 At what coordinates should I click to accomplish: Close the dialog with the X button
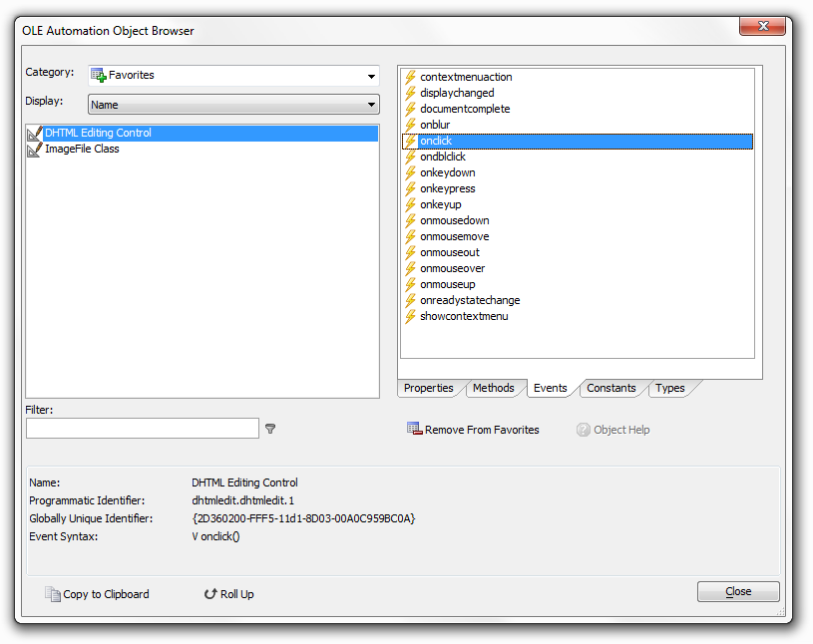(x=763, y=26)
